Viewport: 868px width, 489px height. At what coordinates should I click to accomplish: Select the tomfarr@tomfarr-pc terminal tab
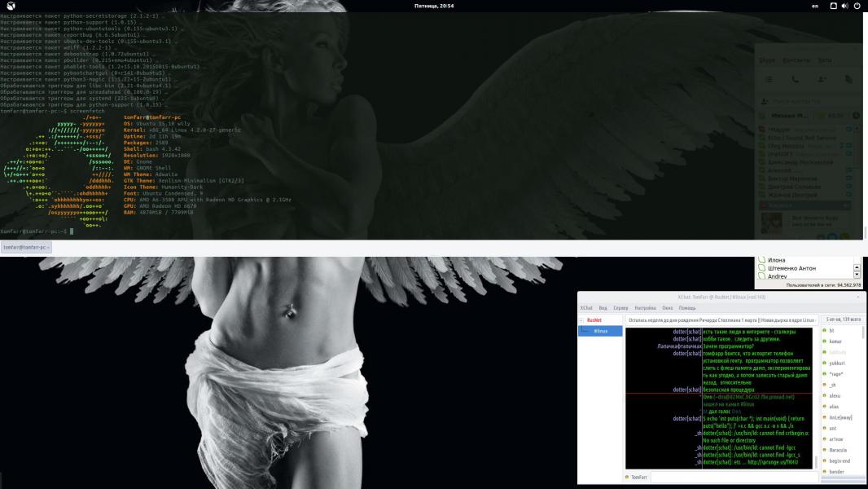tap(26, 247)
